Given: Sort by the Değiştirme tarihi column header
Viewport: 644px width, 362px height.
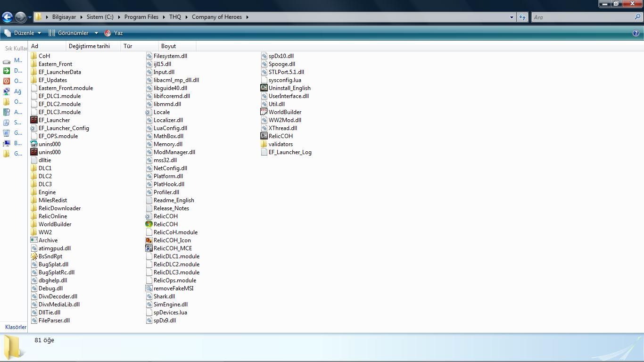Looking at the screenshot, I should click(x=93, y=46).
